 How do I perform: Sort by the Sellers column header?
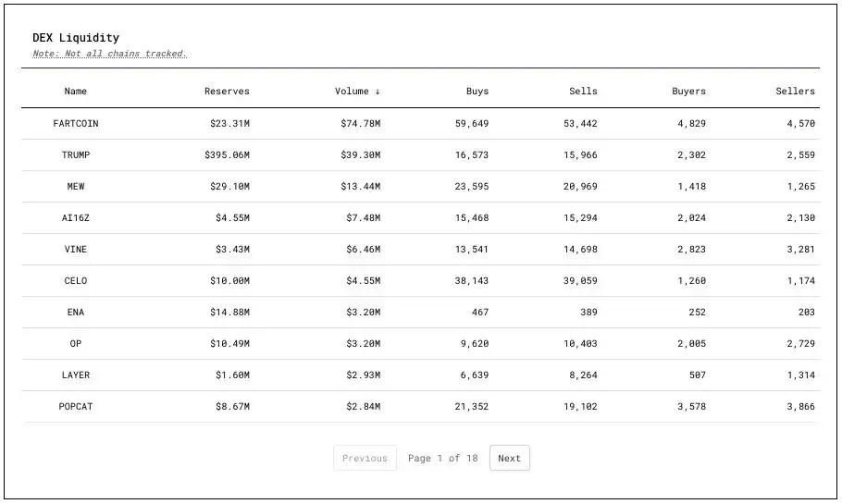pyautogui.click(x=795, y=92)
